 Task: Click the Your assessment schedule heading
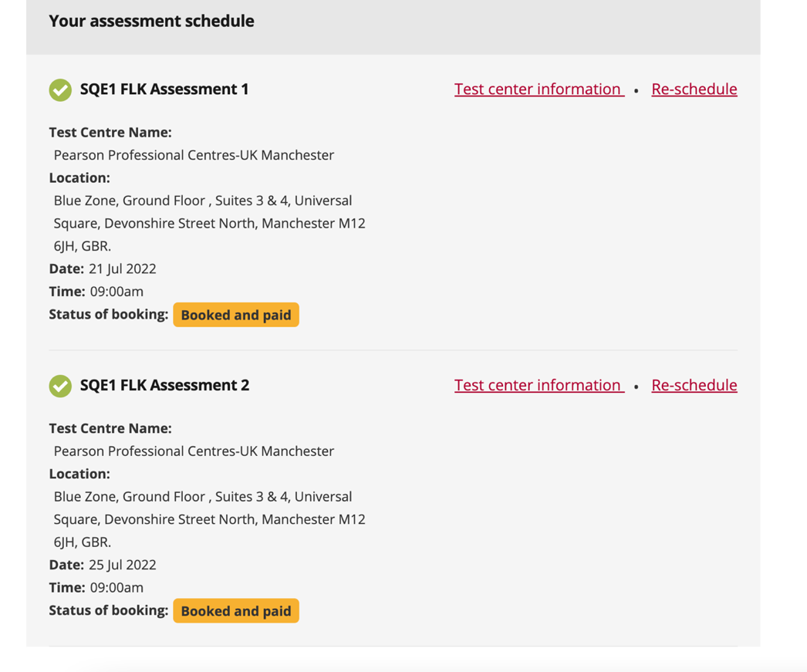(151, 22)
